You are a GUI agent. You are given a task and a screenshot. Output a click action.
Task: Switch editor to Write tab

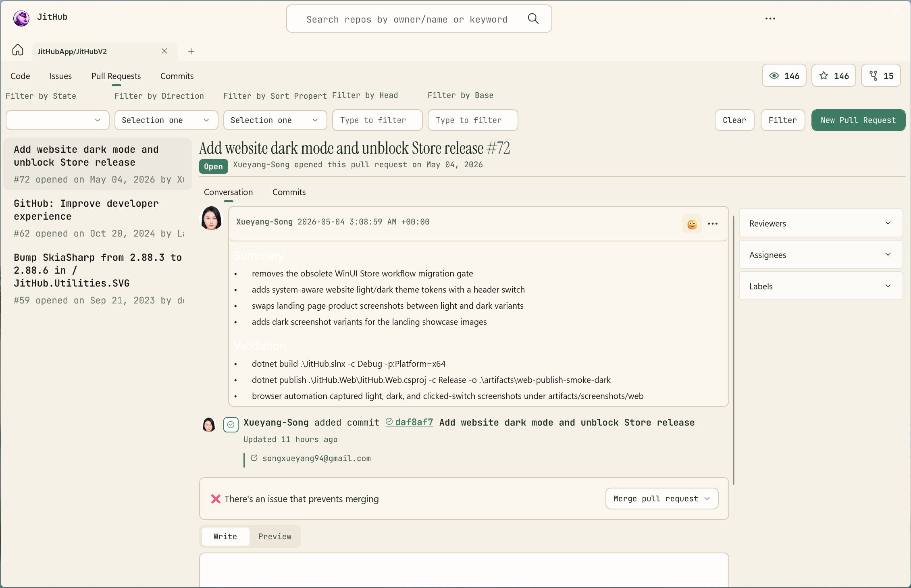[225, 536]
